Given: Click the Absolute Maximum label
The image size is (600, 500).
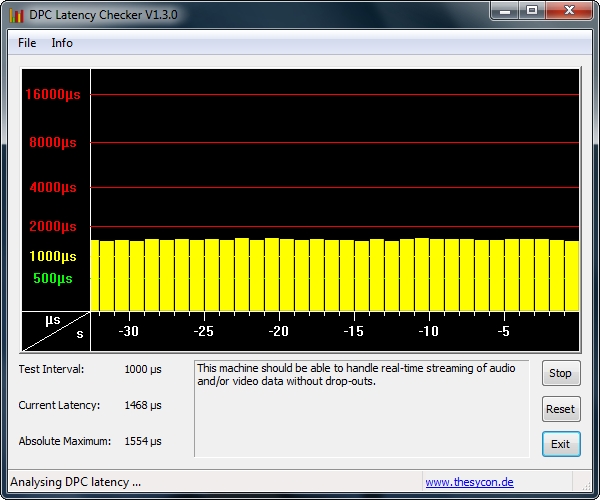Looking at the screenshot, I should [x=65, y=441].
